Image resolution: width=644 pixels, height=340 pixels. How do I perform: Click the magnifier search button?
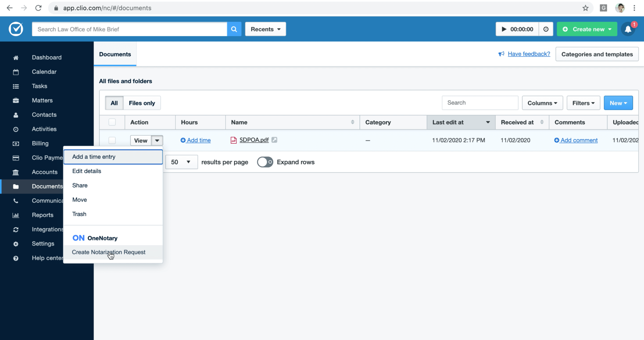click(x=234, y=29)
